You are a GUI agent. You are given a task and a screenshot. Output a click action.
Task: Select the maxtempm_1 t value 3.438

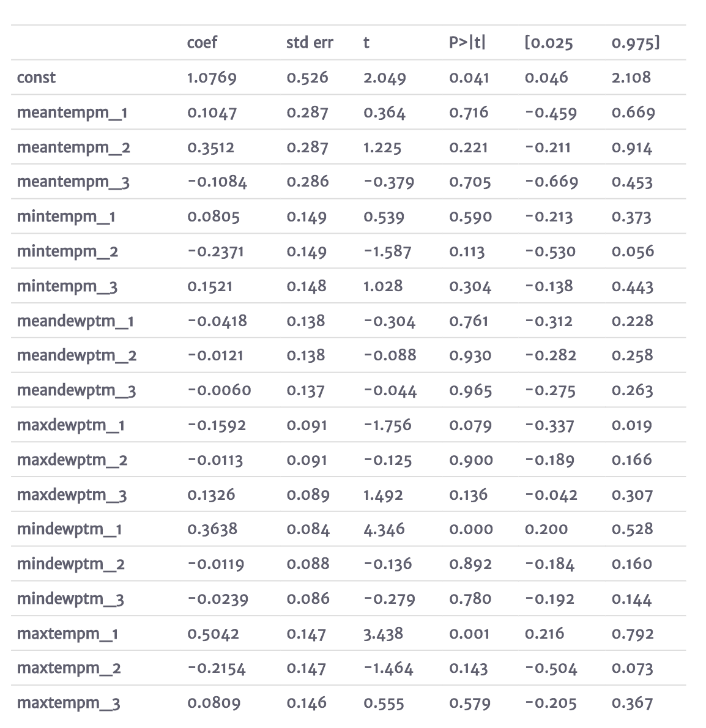coord(384,634)
